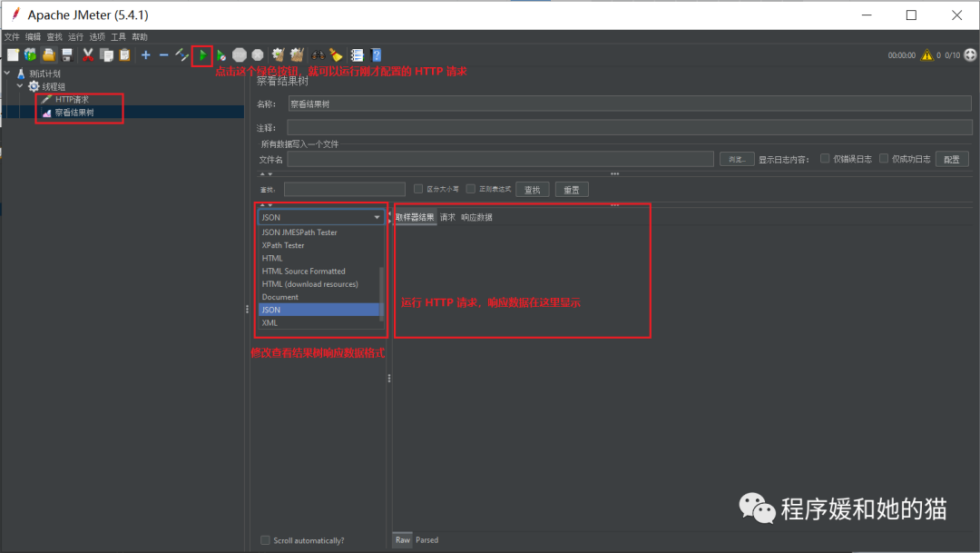Click the remote engines icon after 0/10
The height and width of the screenshot is (553, 980).
tap(970, 55)
